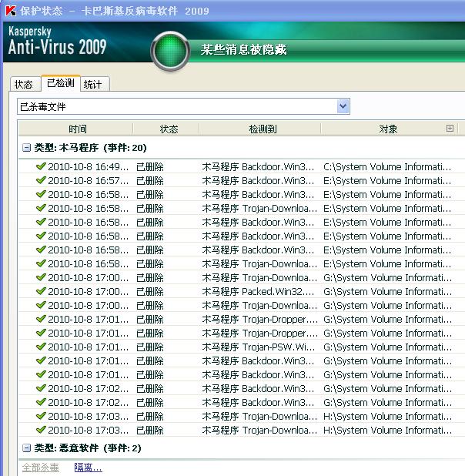Click checkmark icon of the 16:57 row
Viewport: 465px width, 476px height.
click(41, 180)
